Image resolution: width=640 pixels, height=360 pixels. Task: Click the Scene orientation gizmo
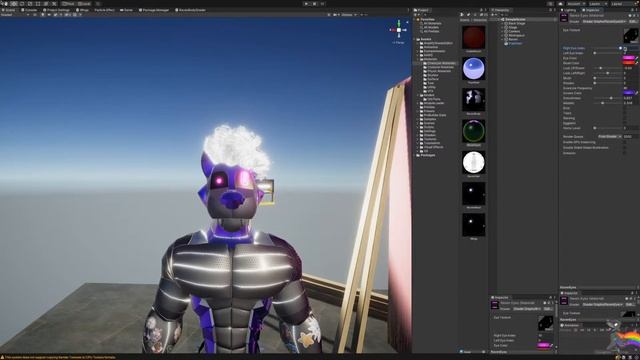click(399, 30)
